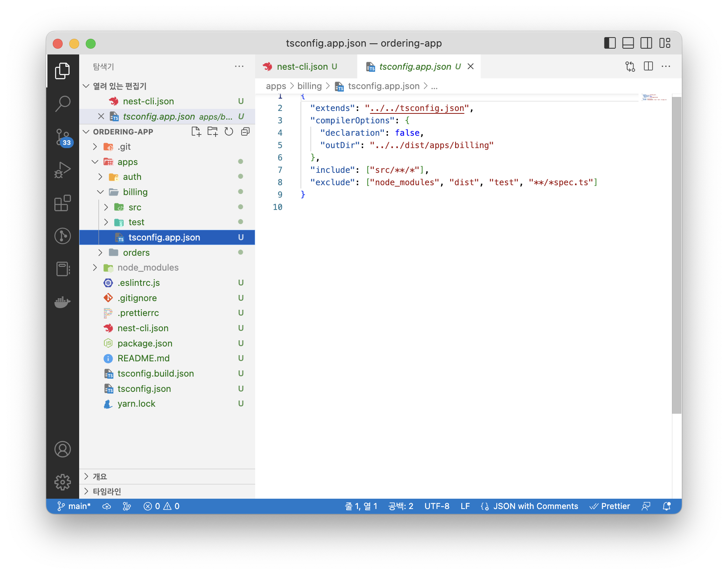Click tsconfig.app.json in the breadcrumb
This screenshot has height=575, width=728.
click(383, 86)
